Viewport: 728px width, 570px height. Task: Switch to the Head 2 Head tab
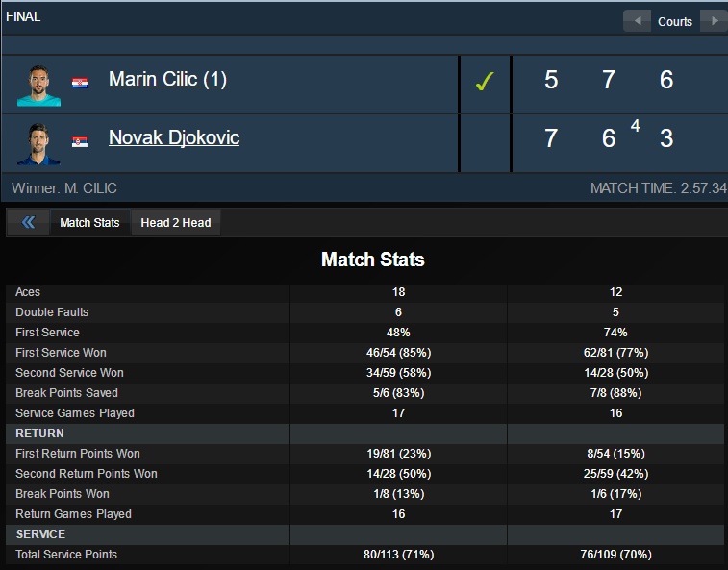tap(175, 223)
